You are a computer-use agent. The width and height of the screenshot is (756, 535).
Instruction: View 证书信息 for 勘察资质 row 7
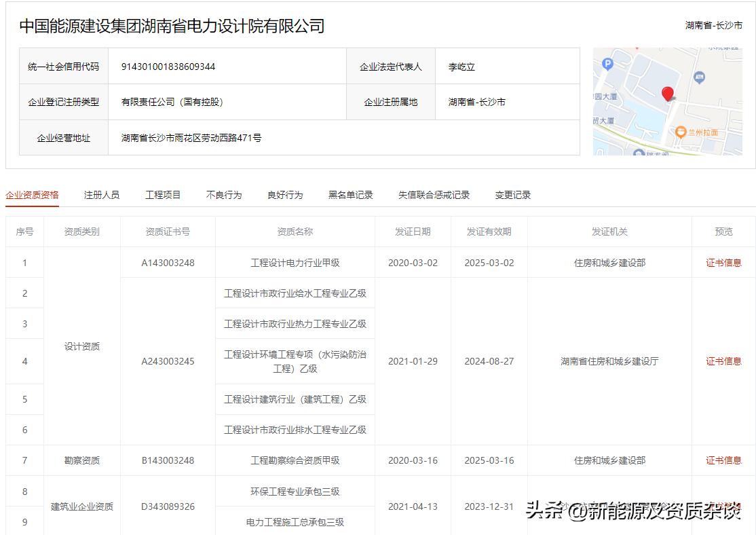click(723, 460)
